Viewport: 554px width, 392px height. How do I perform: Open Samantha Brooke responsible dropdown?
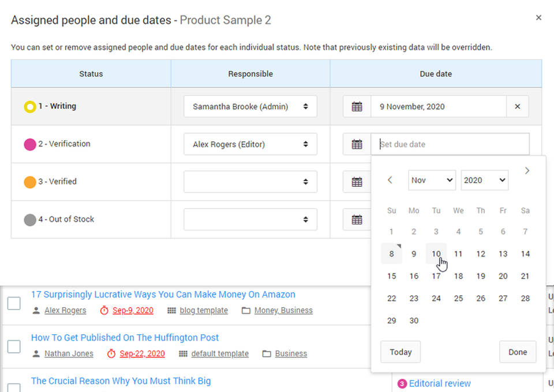250,107
